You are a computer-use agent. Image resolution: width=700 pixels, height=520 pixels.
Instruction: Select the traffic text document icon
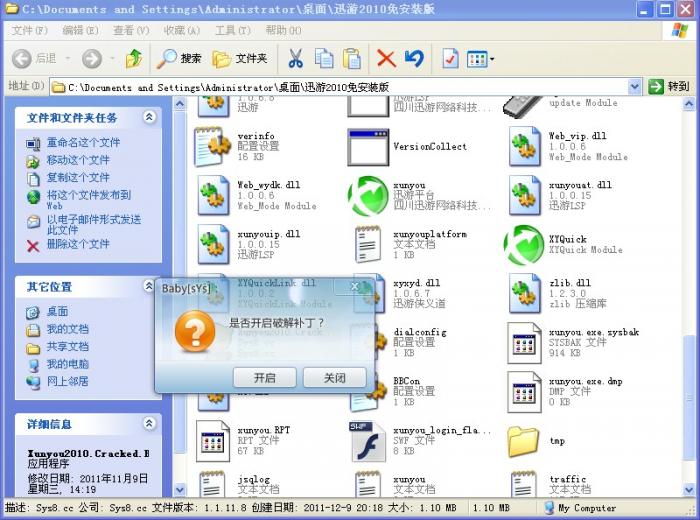tap(524, 484)
